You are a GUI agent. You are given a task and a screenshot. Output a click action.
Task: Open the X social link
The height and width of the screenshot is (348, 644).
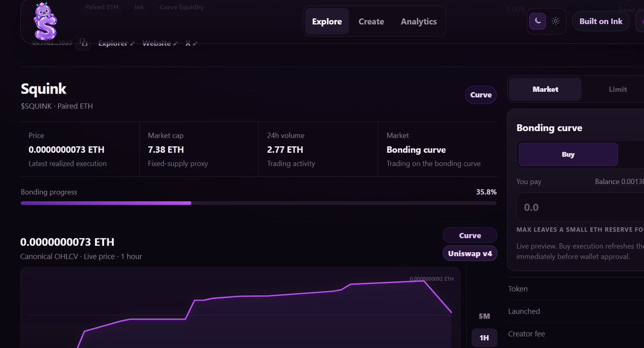pos(191,43)
